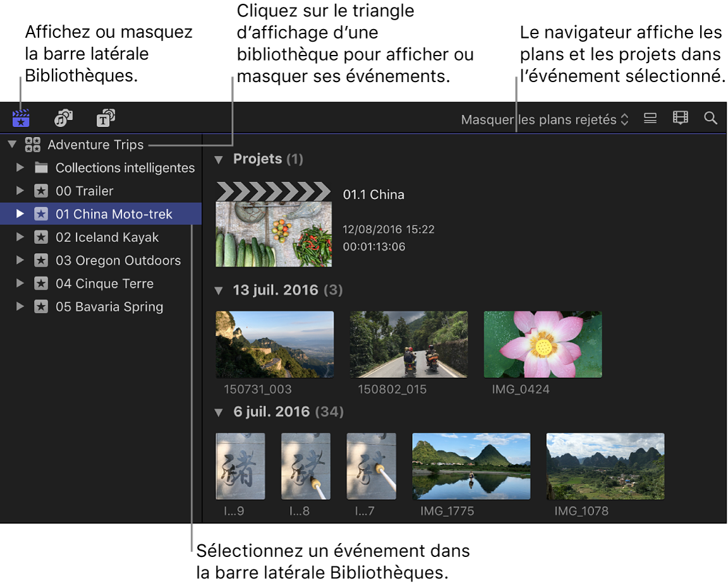Open the Photos et audio sidebar icon
The height and width of the screenshot is (586, 728).
coord(63,117)
